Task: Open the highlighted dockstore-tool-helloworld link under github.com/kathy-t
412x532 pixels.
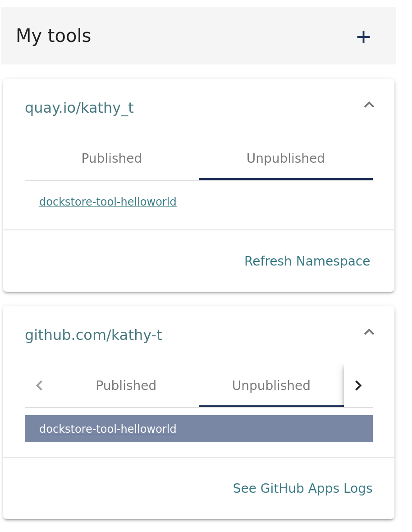Action: [x=108, y=429]
